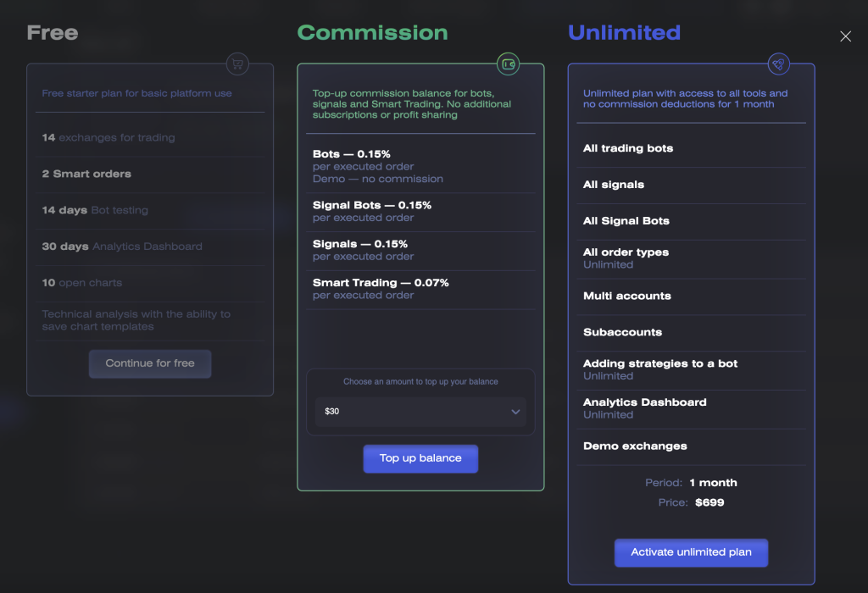Open the $30 amount selector
The height and width of the screenshot is (593, 868).
pos(420,412)
